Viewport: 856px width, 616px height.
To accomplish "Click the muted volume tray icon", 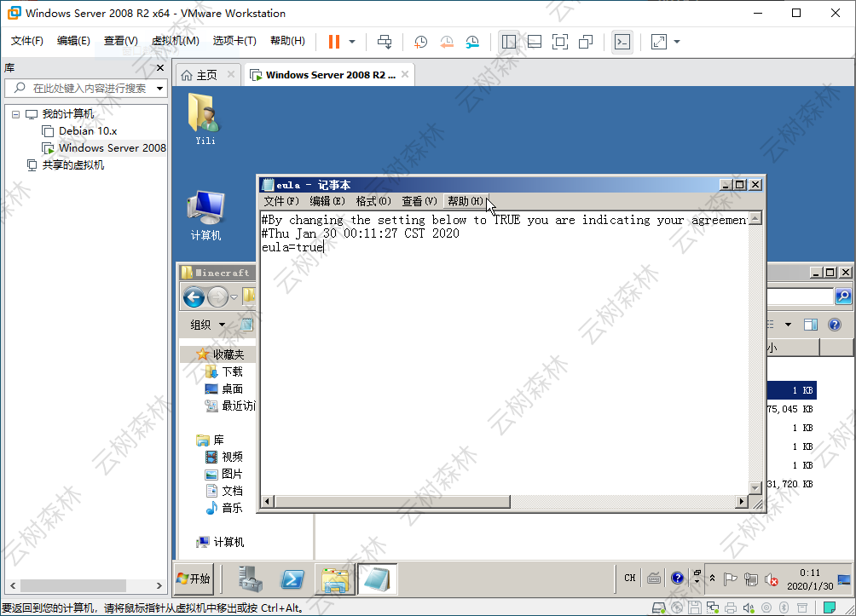I will click(771, 579).
